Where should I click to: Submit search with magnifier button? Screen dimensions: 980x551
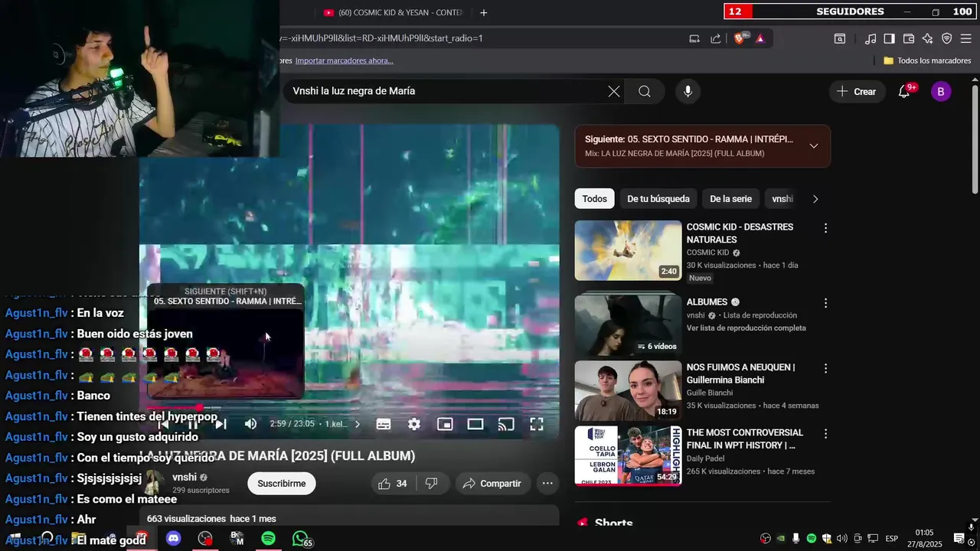pos(645,92)
